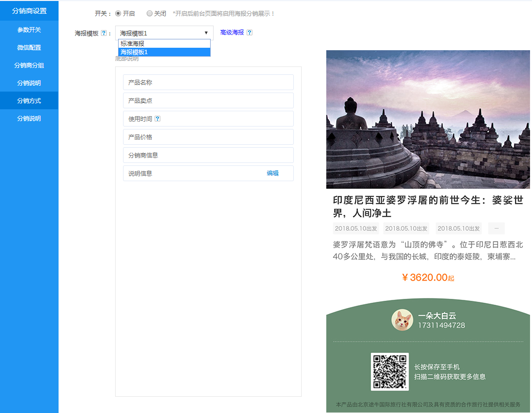Viewport: 532px width, 413px height.
Task: Click the ellipsis more-dates tag
Action: point(496,228)
